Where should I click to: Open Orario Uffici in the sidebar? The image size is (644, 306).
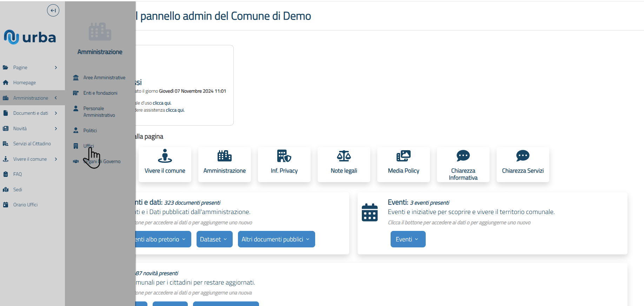click(x=25, y=205)
